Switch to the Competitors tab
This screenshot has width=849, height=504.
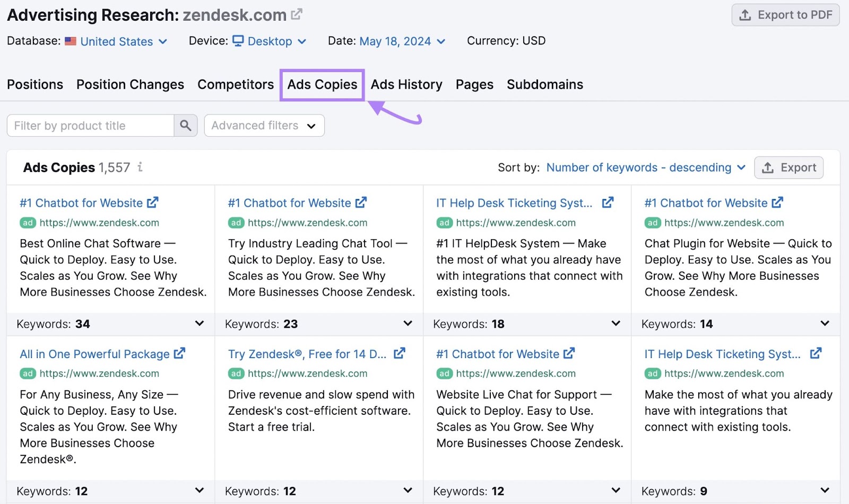[x=235, y=84]
